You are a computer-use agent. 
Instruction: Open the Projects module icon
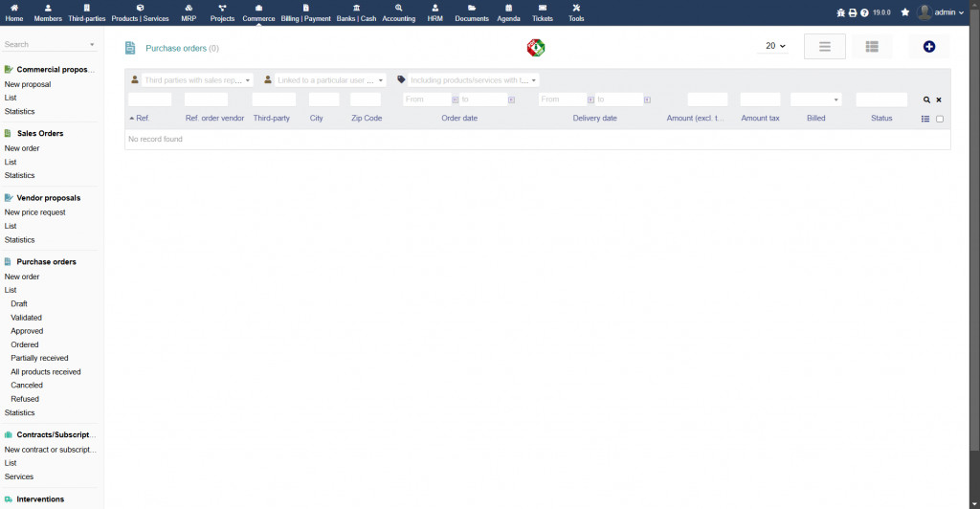tap(222, 8)
